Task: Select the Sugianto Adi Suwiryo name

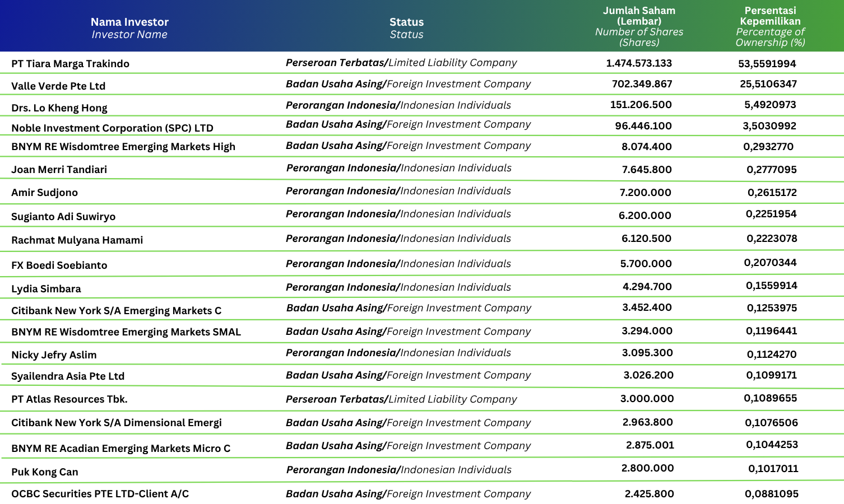Action: (63, 217)
